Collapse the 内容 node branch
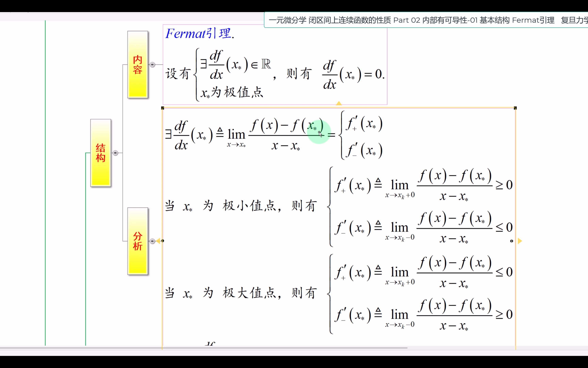The image size is (588, 368). tap(152, 65)
